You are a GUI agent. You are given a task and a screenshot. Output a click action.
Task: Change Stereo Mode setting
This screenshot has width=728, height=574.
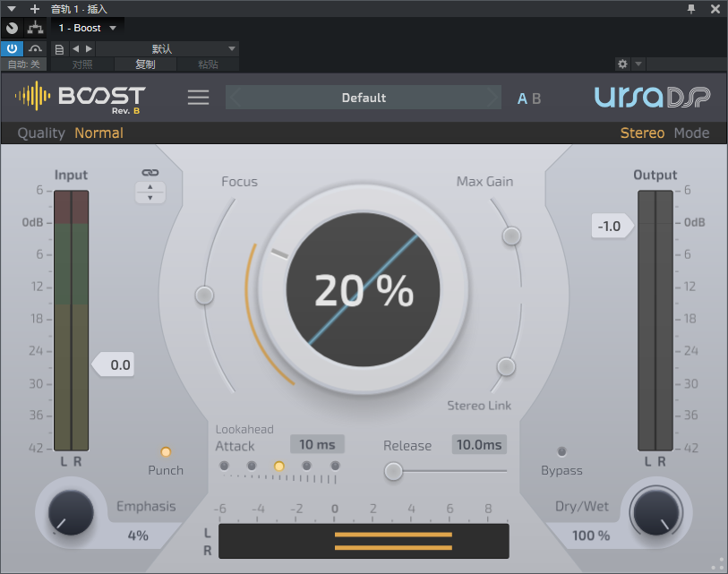(x=642, y=133)
